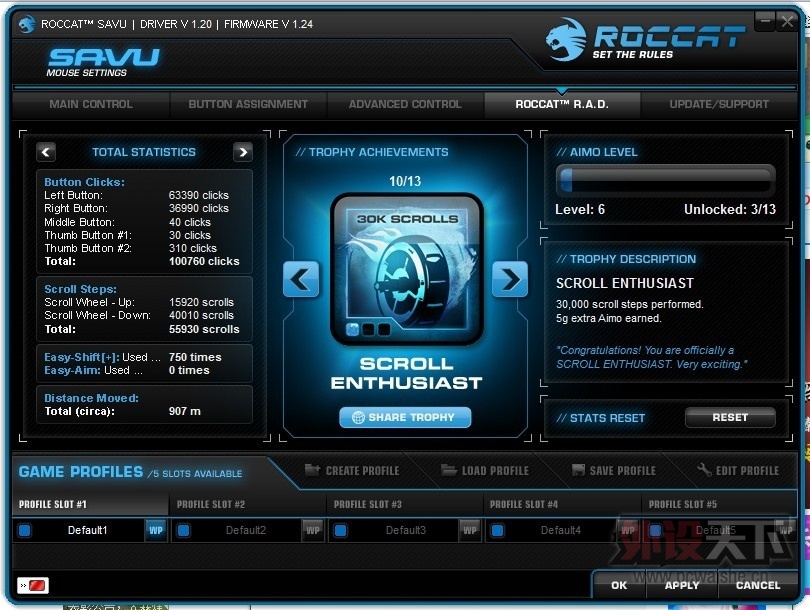Cancel changes with CANCEL button
Viewport: 810px width, 610px height.
point(758,585)
